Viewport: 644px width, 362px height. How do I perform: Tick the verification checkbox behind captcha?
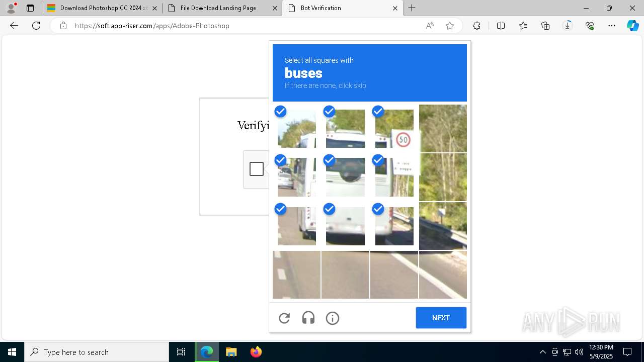point(257,169)
